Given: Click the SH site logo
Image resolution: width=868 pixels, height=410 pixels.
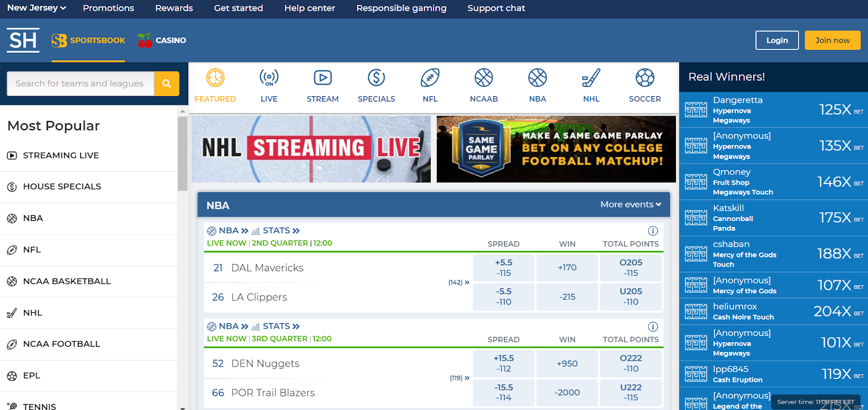Looking at the screenshot, I should [23, 40].
